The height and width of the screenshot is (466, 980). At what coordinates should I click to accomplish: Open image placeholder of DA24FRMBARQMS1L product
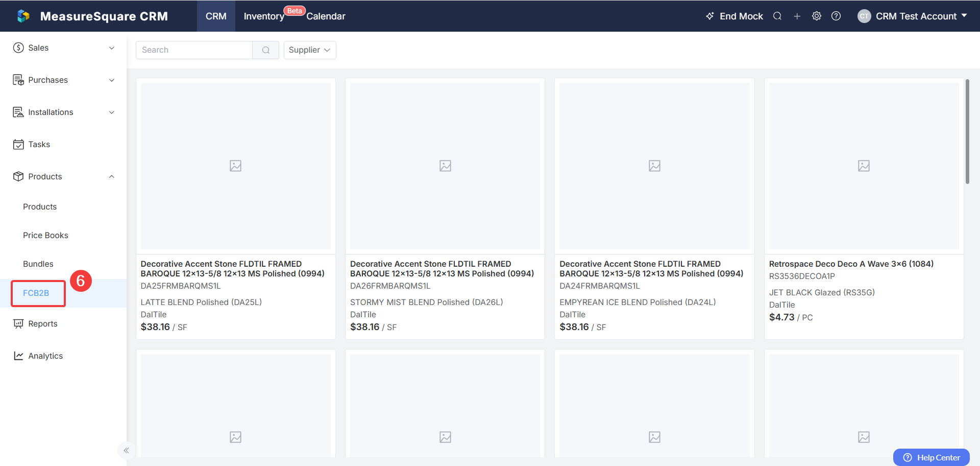coord(654,166)
